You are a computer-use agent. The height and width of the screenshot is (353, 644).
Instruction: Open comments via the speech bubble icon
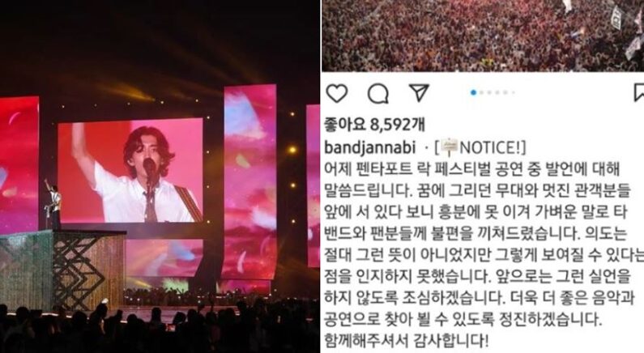pos(377,94)
